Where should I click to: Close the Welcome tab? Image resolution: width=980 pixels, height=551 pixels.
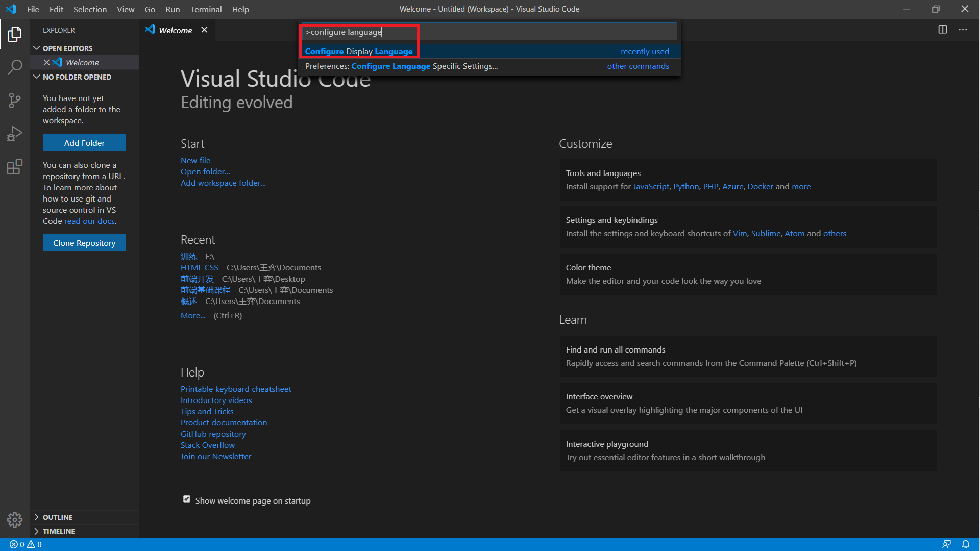tap(204, 30)
